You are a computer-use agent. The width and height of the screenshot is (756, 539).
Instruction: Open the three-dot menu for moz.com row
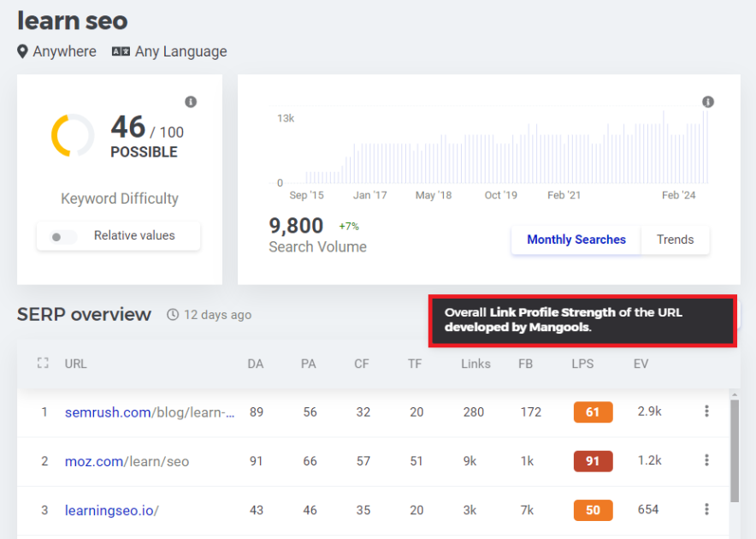coord(706,460)
